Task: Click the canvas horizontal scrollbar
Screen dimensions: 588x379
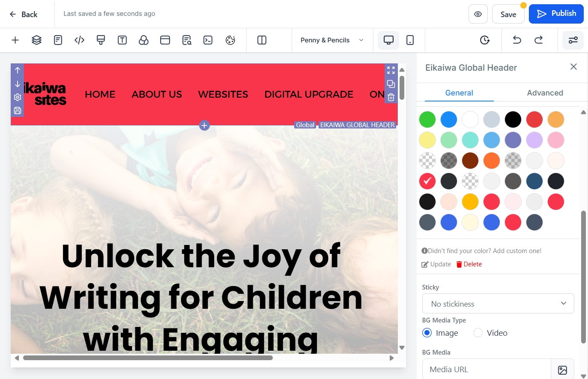Action: tap(148, 358)
